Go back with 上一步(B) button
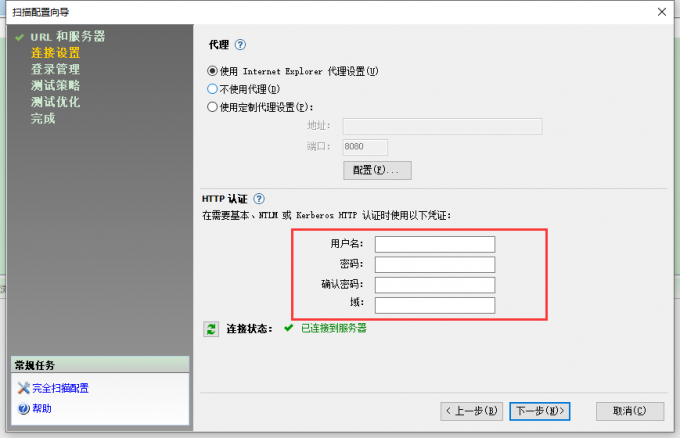 tap(471, 411)
